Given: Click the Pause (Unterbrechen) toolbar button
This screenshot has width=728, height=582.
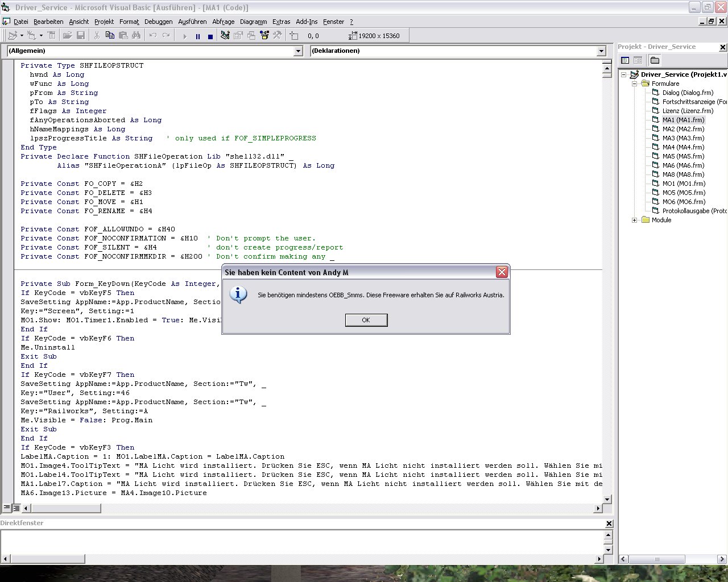Looking at the screenshot, I should (x=198, y=36).
